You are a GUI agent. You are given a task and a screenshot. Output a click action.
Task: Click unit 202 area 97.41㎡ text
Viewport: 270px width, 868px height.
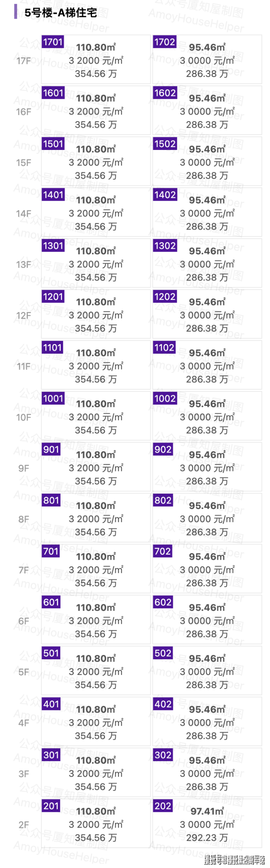pyautogui.click(x=207, y=811)
